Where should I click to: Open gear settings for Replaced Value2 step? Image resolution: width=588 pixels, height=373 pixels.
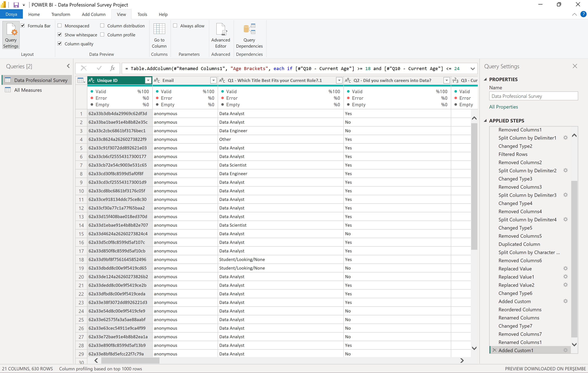coord(565,285)
